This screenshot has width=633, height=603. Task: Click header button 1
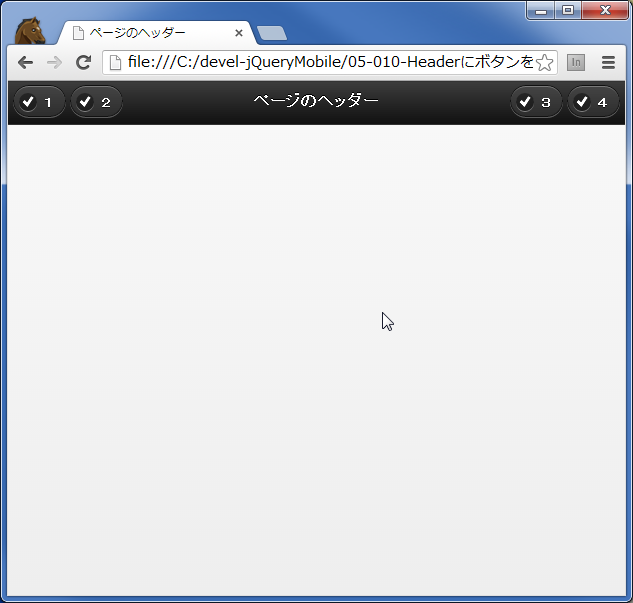[x=39, y=102]
